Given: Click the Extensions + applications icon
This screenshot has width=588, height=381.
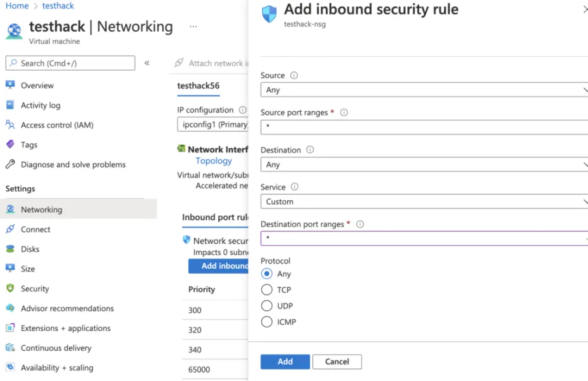Looking at the screenshot, I should pos(10,328).
